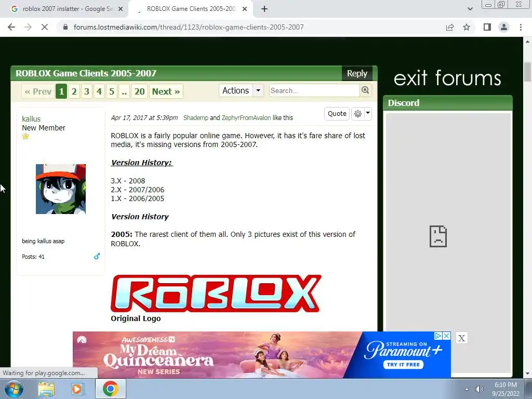Image resolution: width=532 pixels, height=399 pixels.
Task: Click the taskbar volume speaker icon
Action: tap(480, 389)
